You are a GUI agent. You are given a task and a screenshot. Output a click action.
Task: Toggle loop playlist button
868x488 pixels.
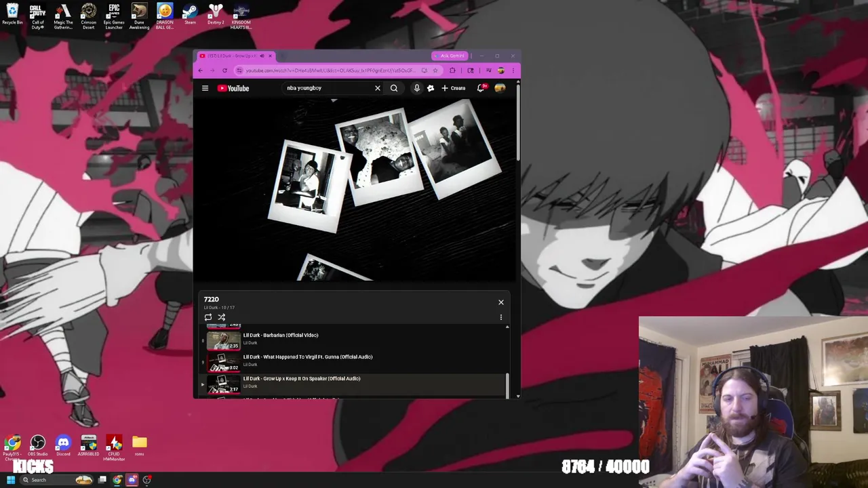click(208, 317)
